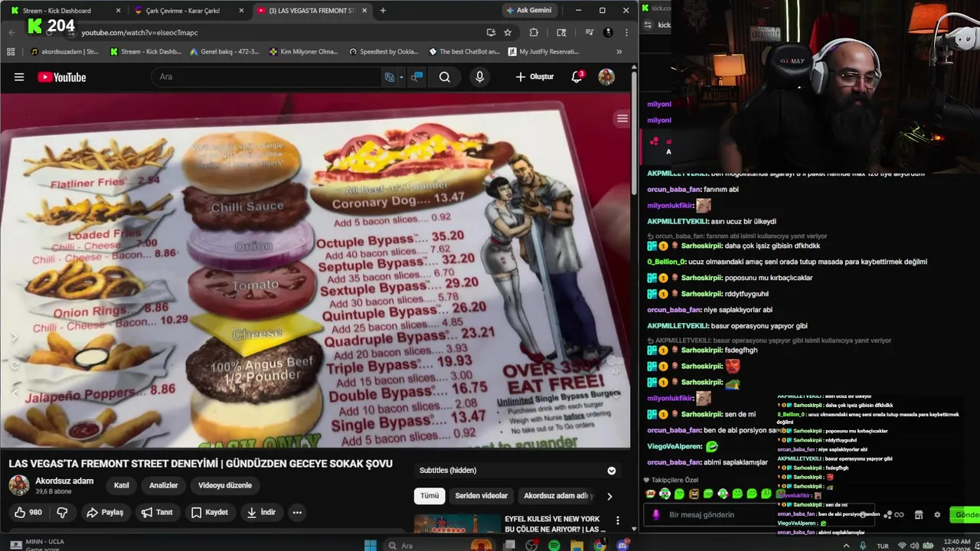Open the YouTube hamburger guide menu
This screenshot has height=551, width=980.
coord(19,77)
